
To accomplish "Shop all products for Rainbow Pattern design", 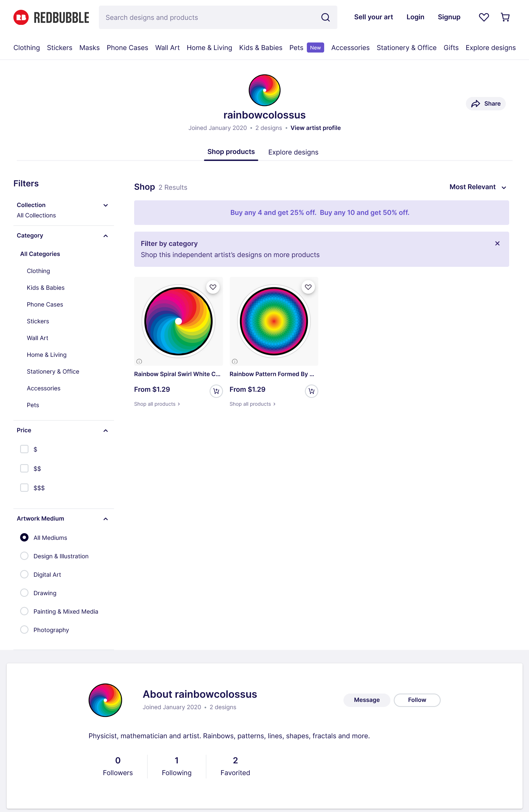I will click(x=253, y=404).
